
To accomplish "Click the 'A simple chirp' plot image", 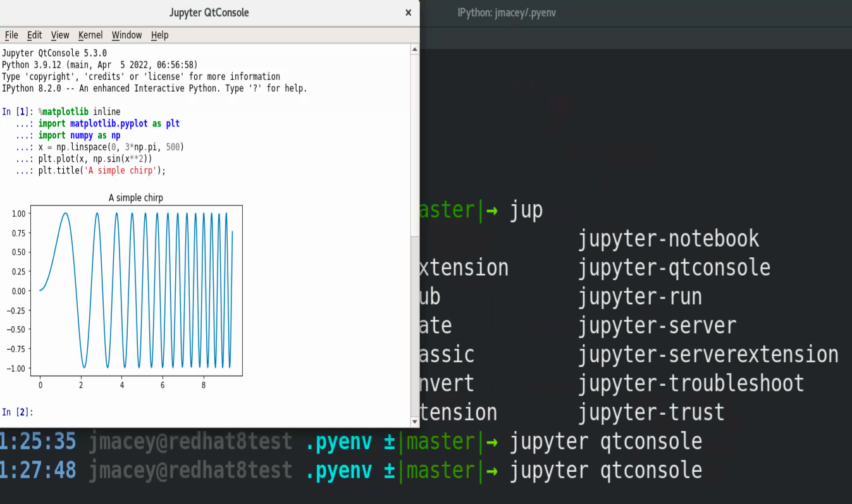I will tap(123, 291).
